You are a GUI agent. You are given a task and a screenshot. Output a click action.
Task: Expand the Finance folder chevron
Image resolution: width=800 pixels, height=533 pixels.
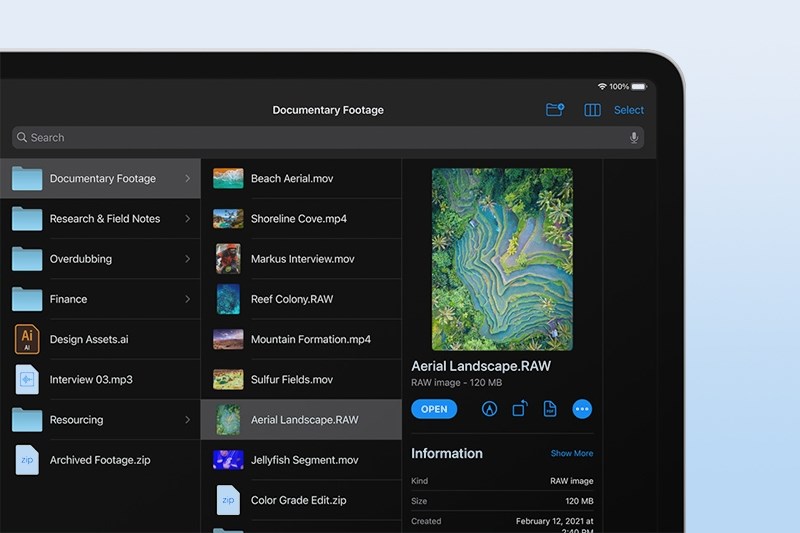coord(187,299)
